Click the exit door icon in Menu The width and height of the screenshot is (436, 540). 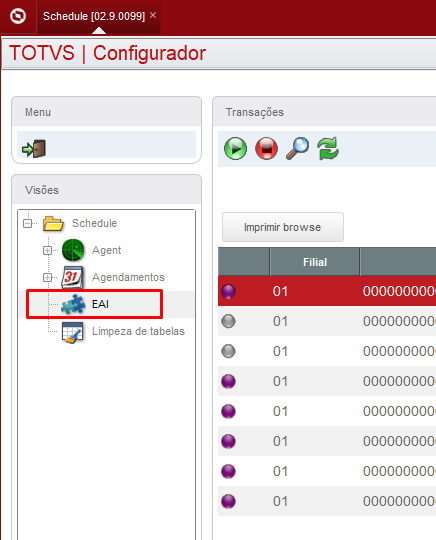pyautogui.click(x=34, y=148)
